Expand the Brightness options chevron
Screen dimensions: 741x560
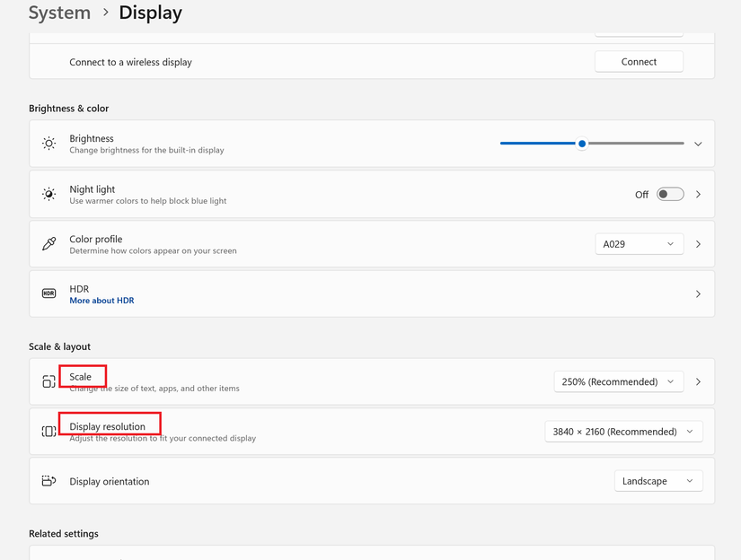[698, 144]
